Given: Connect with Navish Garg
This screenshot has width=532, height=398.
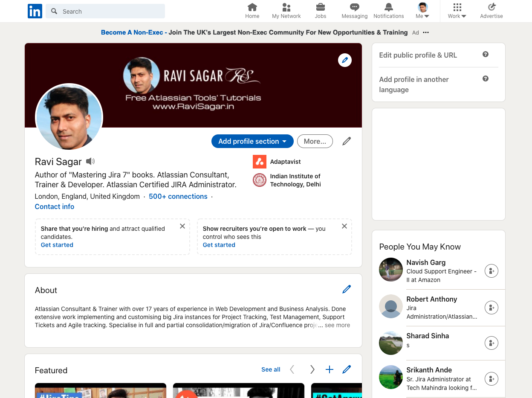Looking at the screenshot, I should pos(492,271).
